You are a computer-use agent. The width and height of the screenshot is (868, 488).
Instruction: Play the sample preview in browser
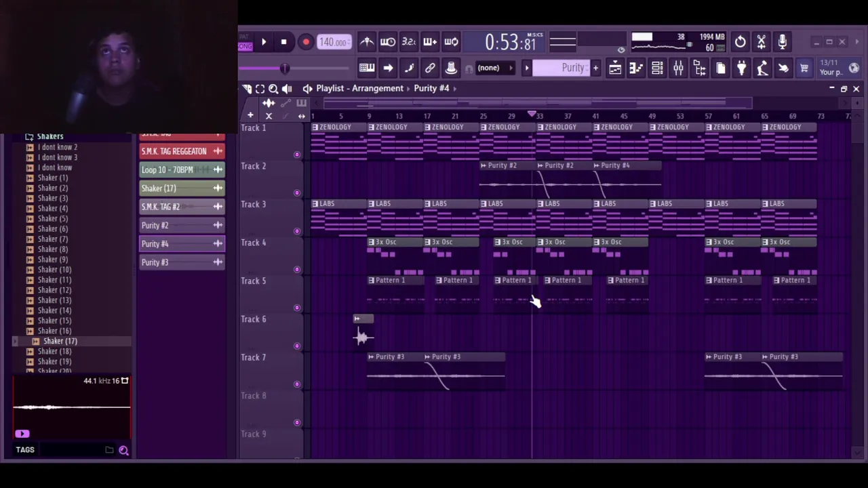point(22,434)
